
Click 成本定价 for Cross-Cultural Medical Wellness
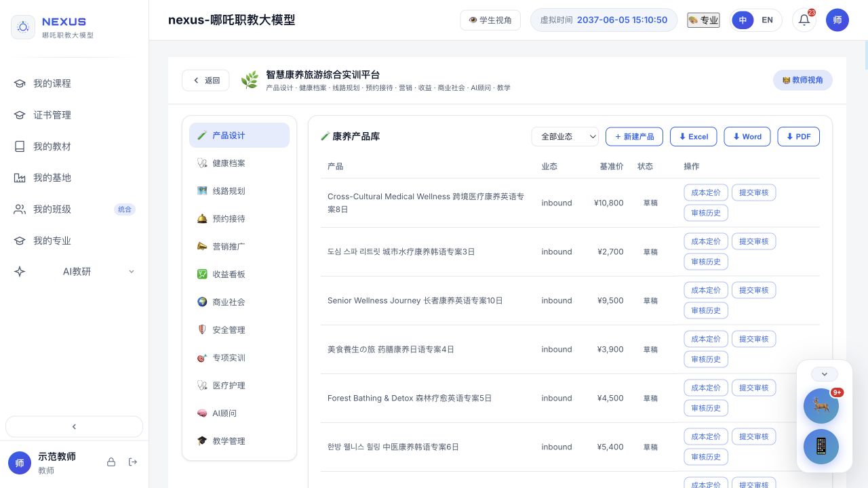[x=706, y=192]
